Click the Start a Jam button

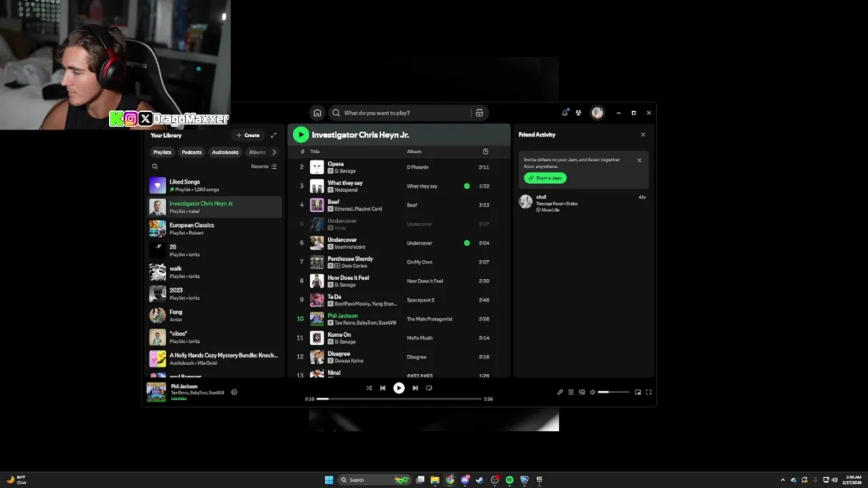[545, 178]
